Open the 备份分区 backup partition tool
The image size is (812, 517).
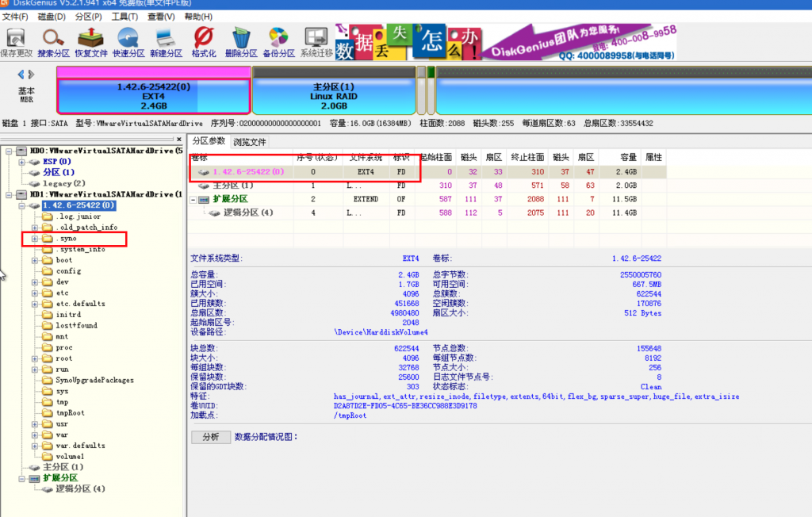pyautogui.click(x=278, y=43)
